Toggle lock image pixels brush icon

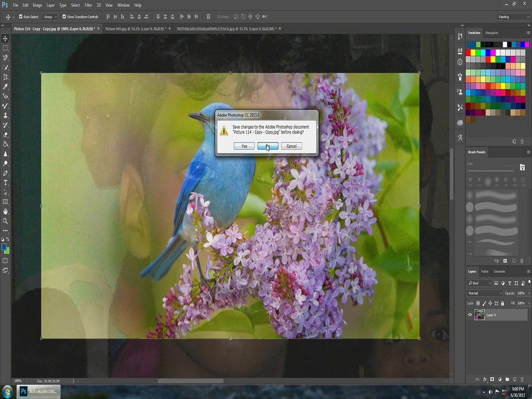tap(484, 303)
